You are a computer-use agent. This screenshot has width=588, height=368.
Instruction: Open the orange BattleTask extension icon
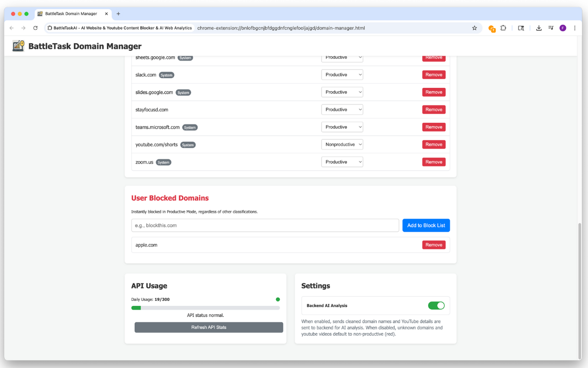(x=492, y=29)
